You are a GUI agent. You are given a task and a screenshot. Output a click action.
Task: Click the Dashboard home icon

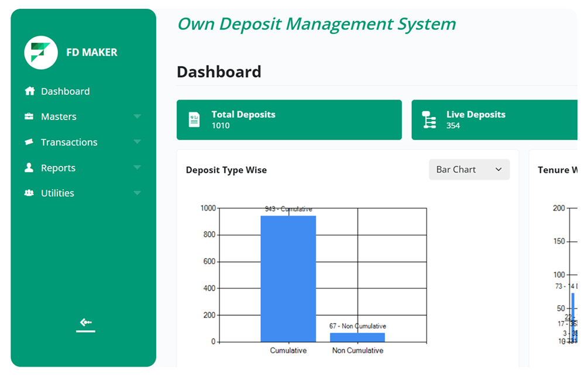tap(29, 91)
